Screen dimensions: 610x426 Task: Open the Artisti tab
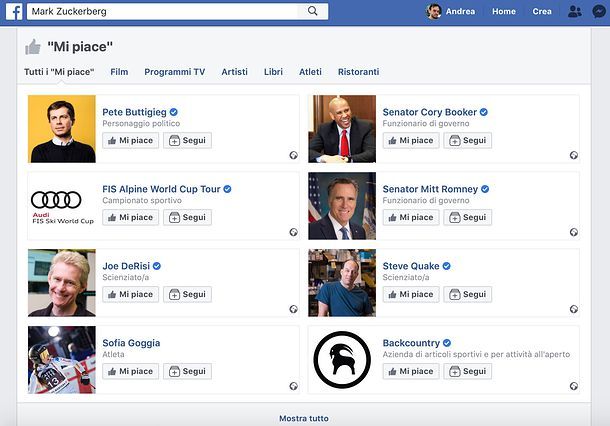pos(235,72)
